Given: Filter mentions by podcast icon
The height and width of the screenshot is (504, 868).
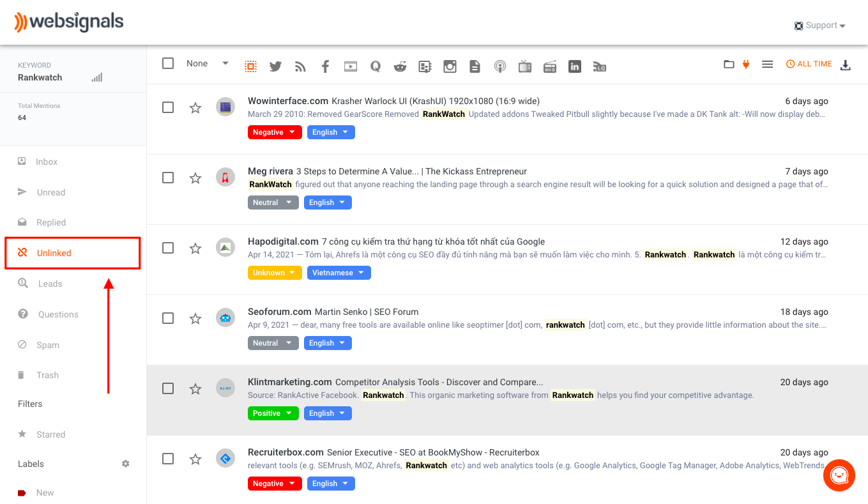Looking at the screenshot, I should click(500, 66).
